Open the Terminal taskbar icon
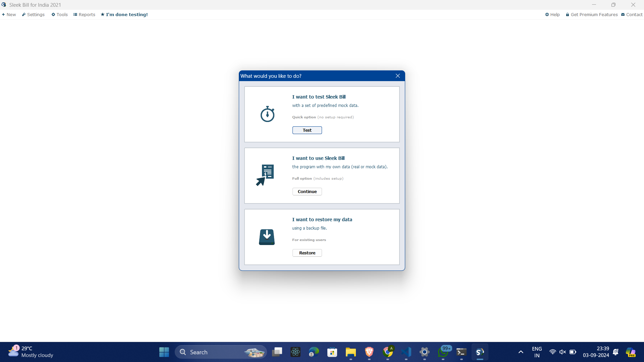 click(x=461, y=352)
